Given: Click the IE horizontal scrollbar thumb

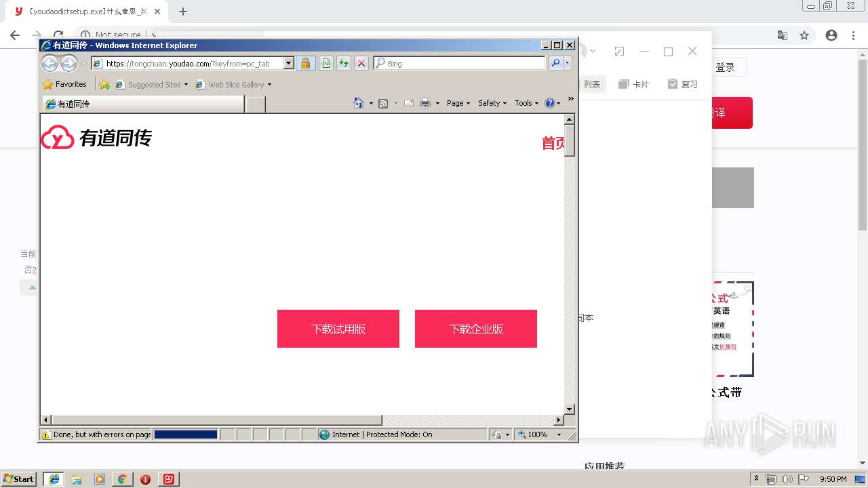Looking at the screenshot, I should (216, 420).
